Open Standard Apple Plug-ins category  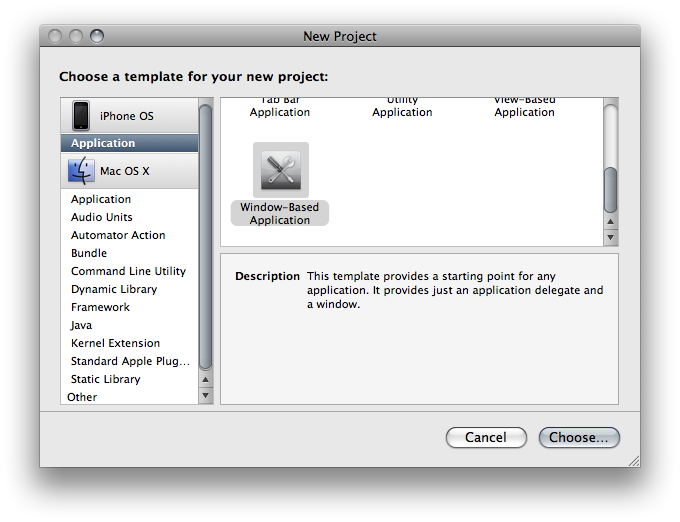(x=129, y=361)
